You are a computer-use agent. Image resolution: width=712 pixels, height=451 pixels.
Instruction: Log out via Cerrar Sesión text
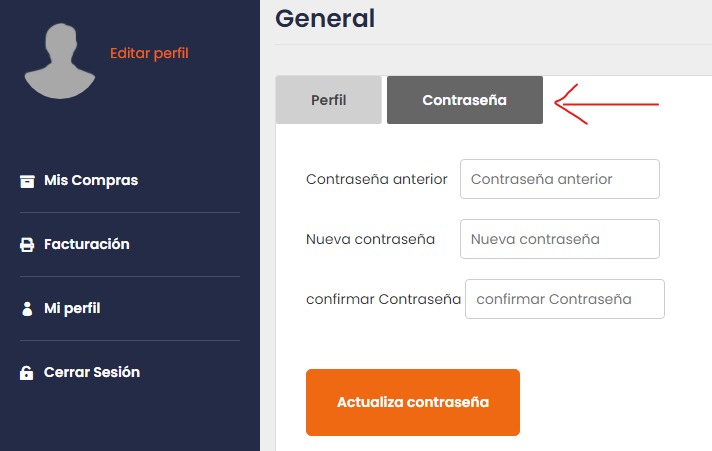click(x=92, y=372)
